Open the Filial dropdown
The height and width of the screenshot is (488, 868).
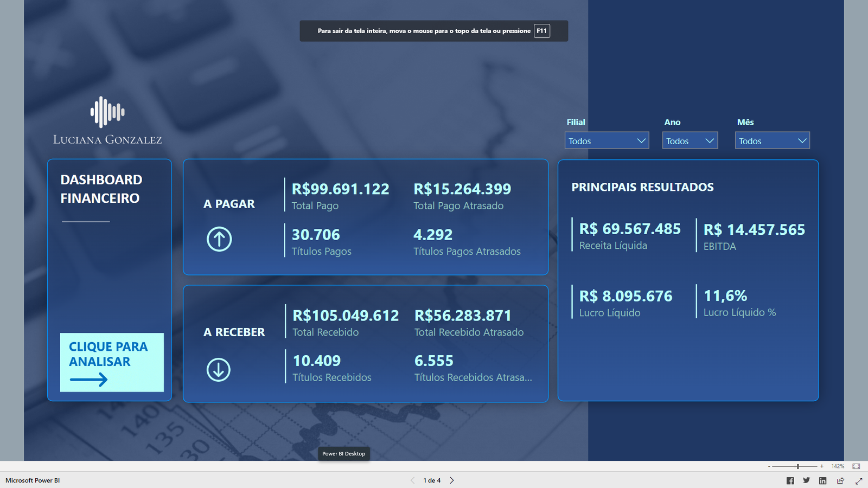coord(607,140)
